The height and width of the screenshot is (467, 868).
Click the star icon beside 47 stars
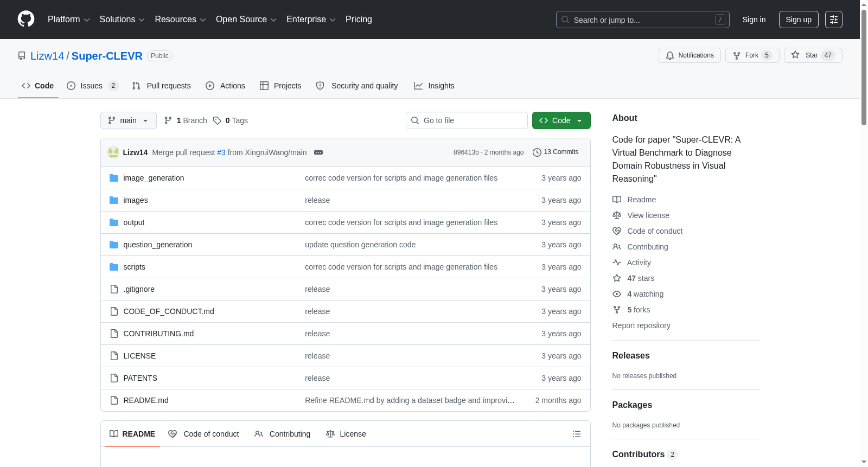(x=617, y=278)
